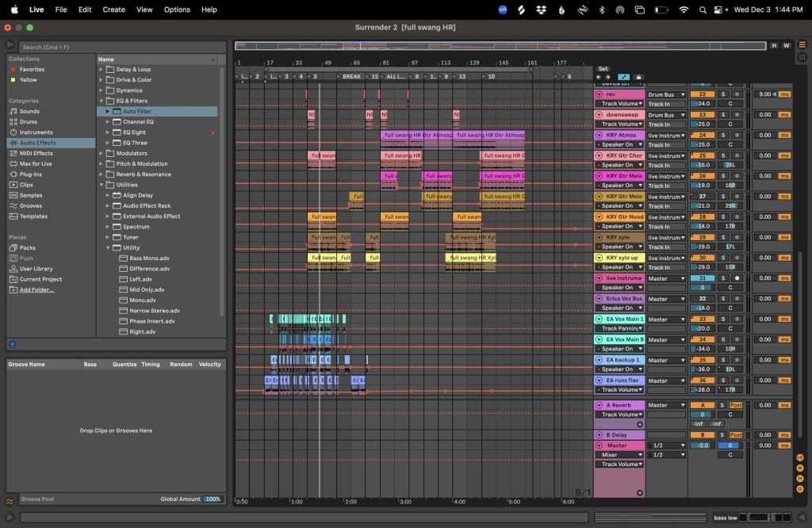Open Dropbox in the macOS menu bar

(542, 10)
